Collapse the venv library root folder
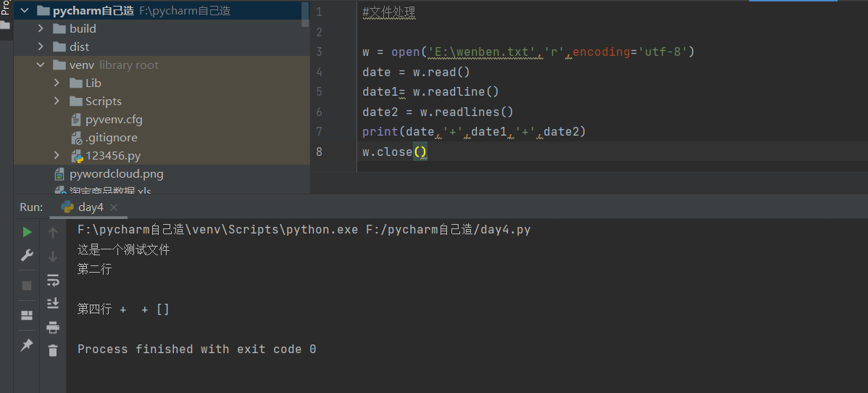Viewport: 868px width, 393px height. pyautogui.click(x=41, y=65)
